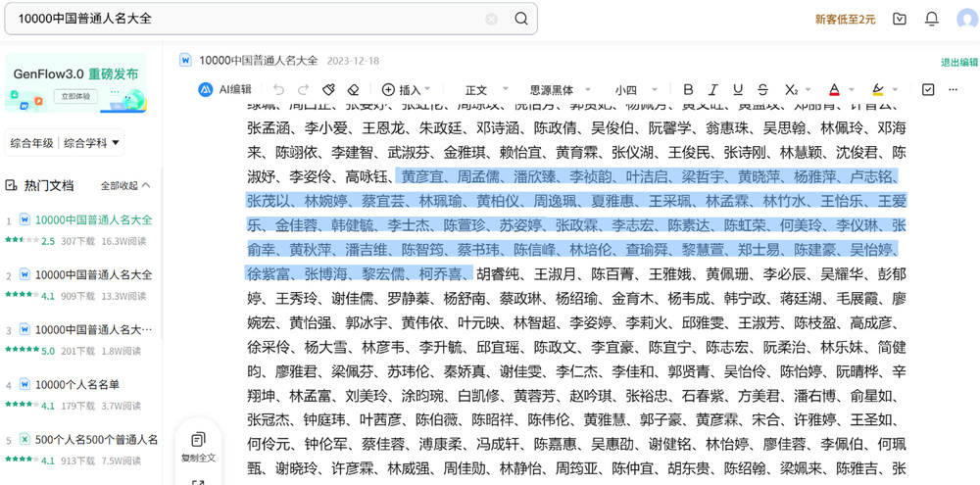Screen dimensions: 980x485
Task: Toggle bold formatting
Action: click(x=688, y=89)
